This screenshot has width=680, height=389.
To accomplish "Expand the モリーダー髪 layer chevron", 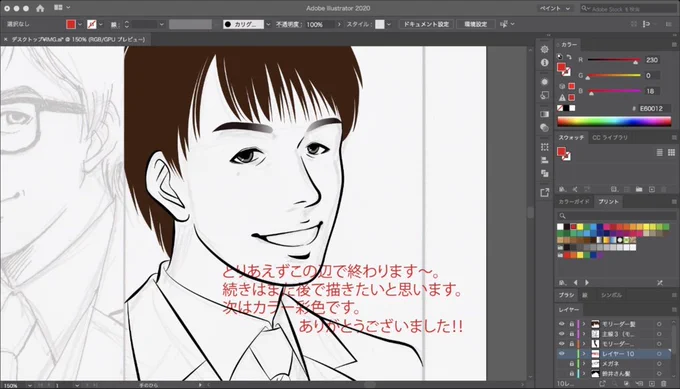I will tap(584, 324).
